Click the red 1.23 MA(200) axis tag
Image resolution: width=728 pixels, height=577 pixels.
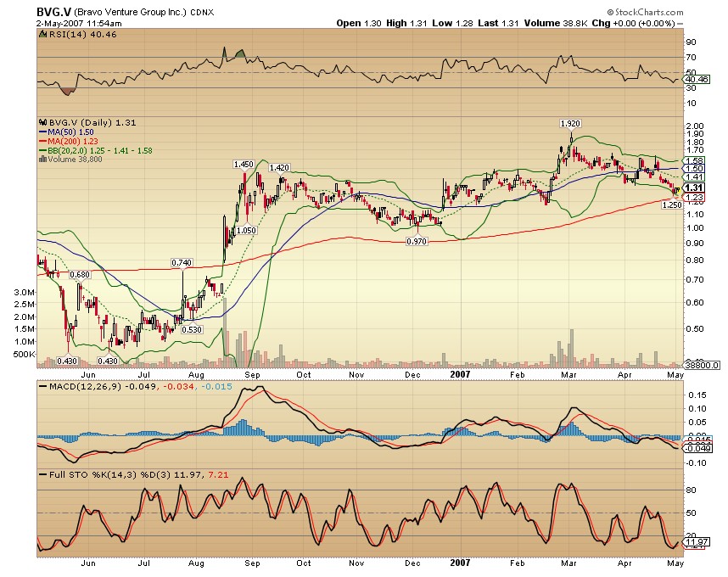tap(695, 198)
